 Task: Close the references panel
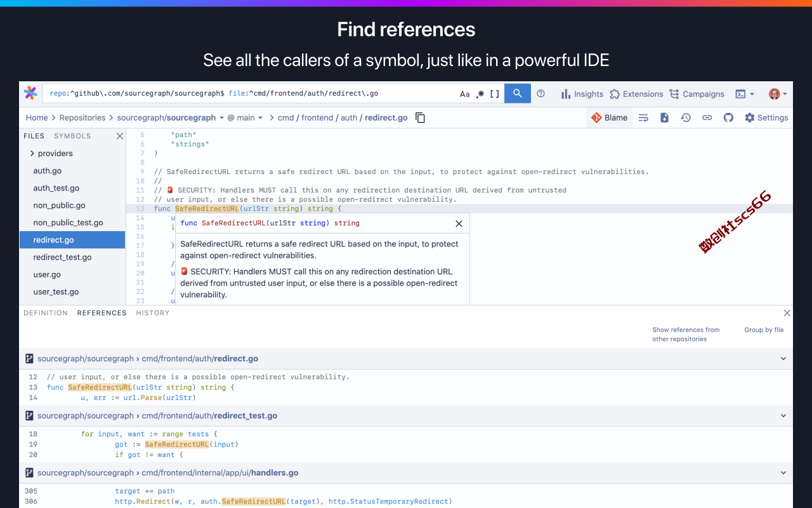pos(787,313)
